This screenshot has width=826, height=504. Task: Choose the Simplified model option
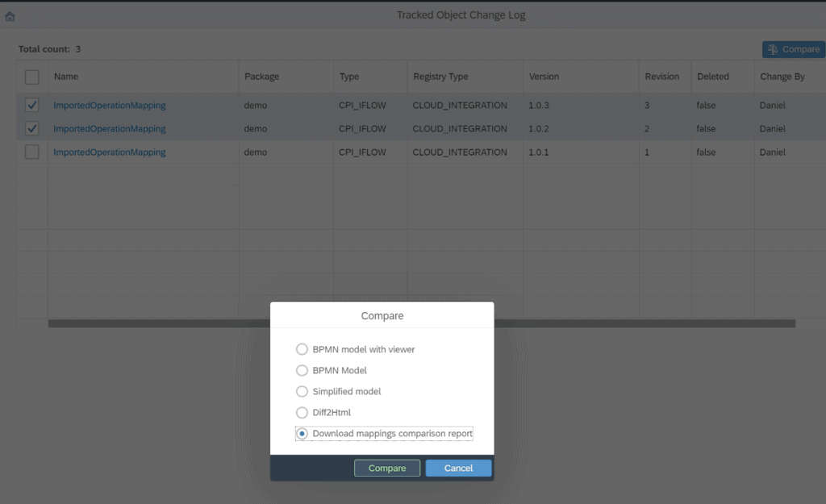(302, 391)
